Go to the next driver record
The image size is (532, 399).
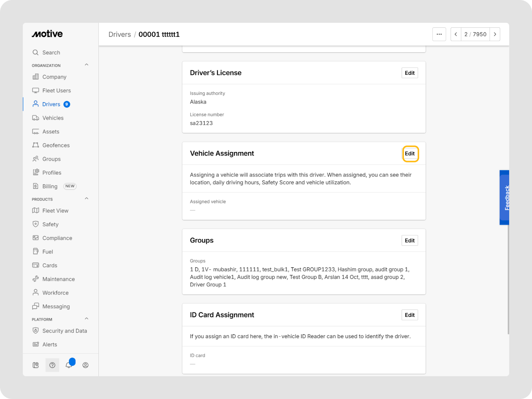click(x=495, y=34)
